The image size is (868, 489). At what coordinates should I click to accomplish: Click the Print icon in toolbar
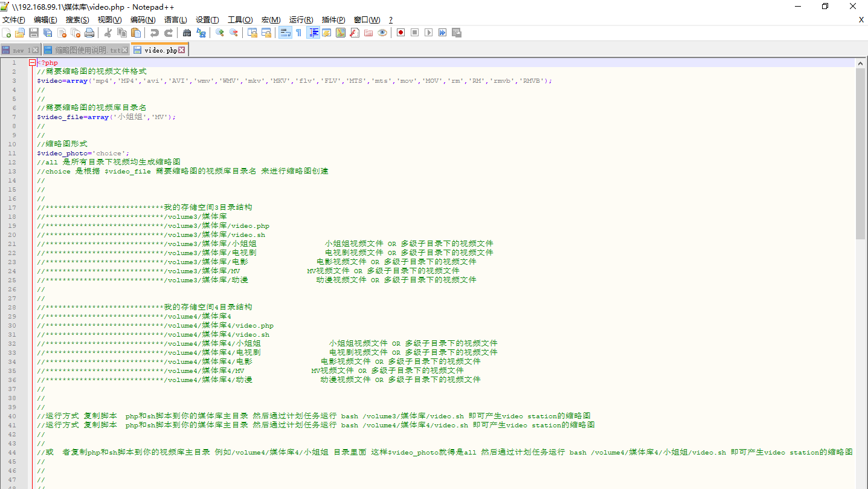(x=89, y=33)
